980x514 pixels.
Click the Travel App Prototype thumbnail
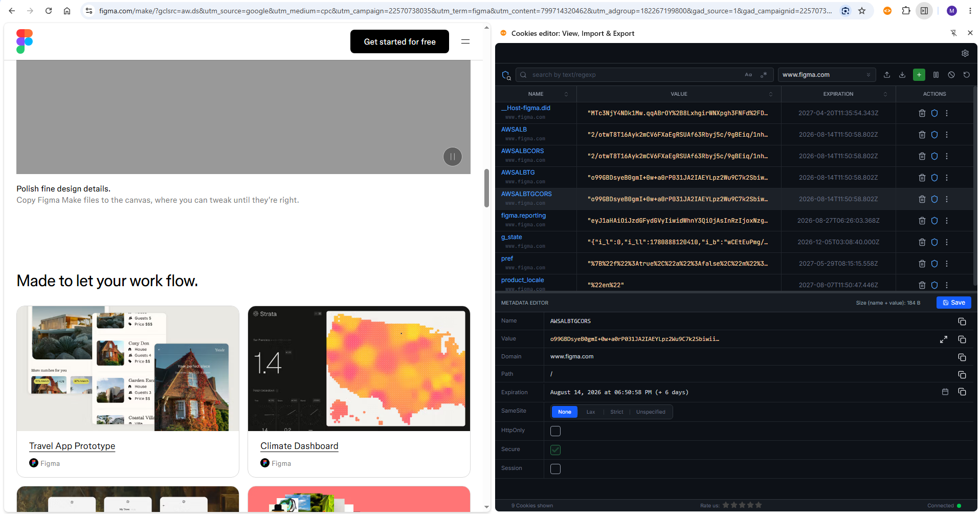point(128,369)
